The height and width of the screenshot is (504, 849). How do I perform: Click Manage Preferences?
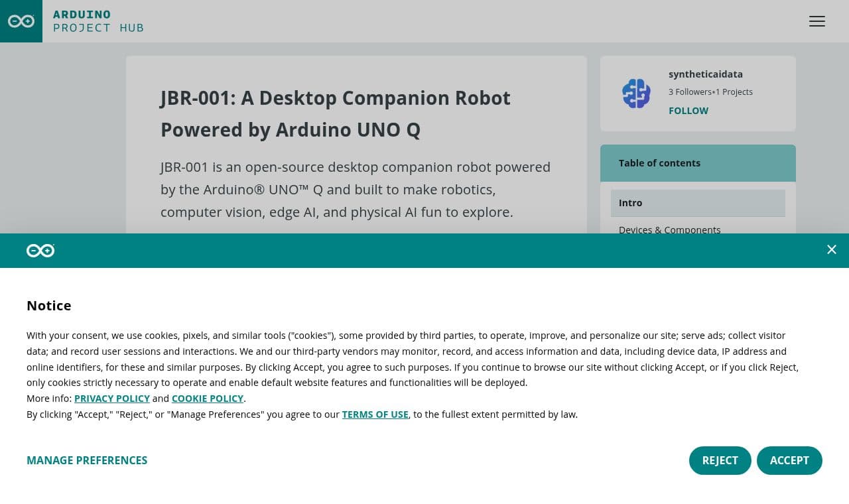click(x=87, y=460)
